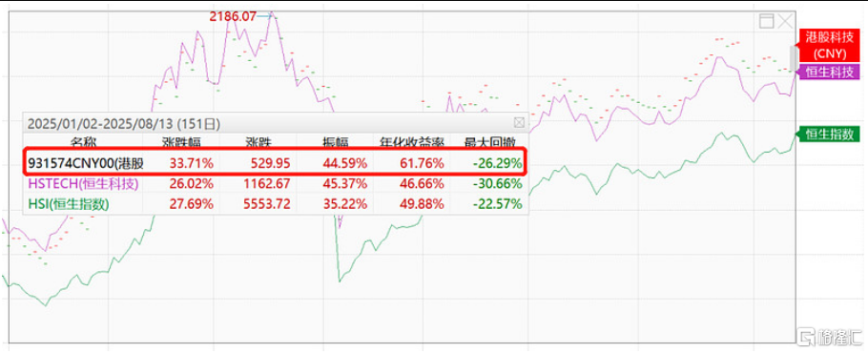The height and width of the screenshot is (353, 868).
Task: Click the -26.29% max drawdown value
Action: [499, 163]
